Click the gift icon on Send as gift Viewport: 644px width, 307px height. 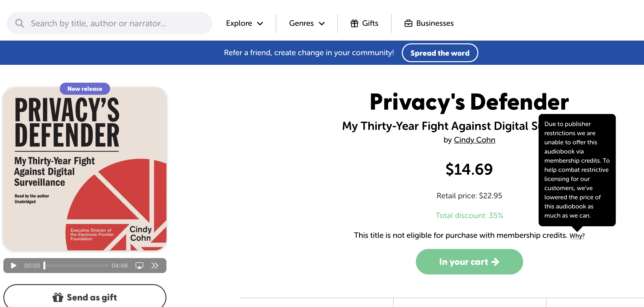(58, 297)
